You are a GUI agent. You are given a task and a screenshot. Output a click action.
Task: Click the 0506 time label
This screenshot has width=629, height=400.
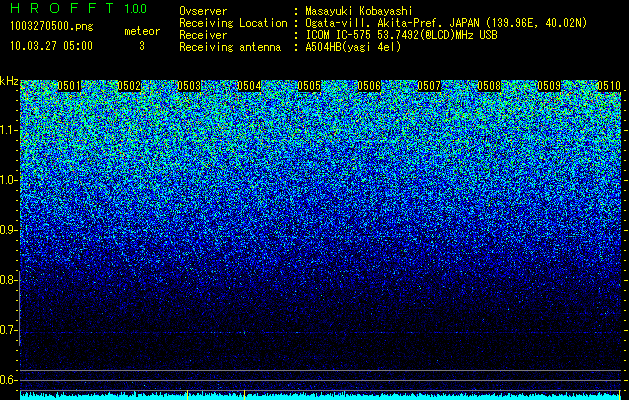pos(369,86)
